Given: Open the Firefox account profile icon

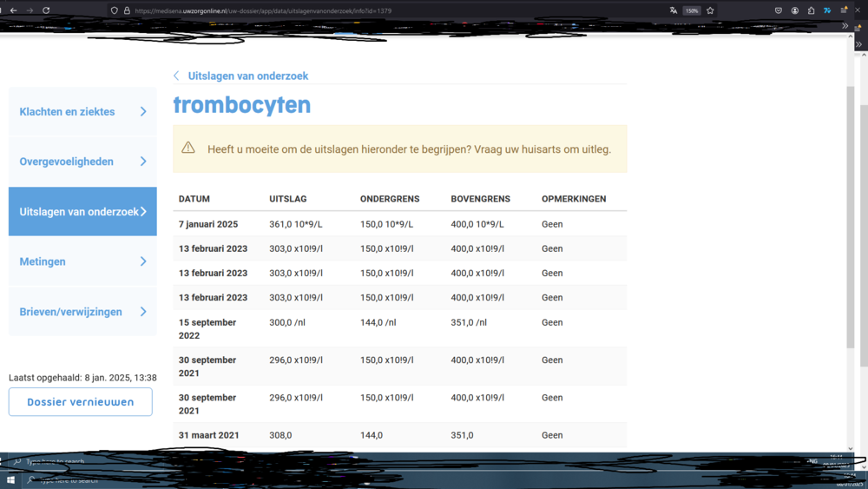Looking at the screenshot, I should point(795,10).
